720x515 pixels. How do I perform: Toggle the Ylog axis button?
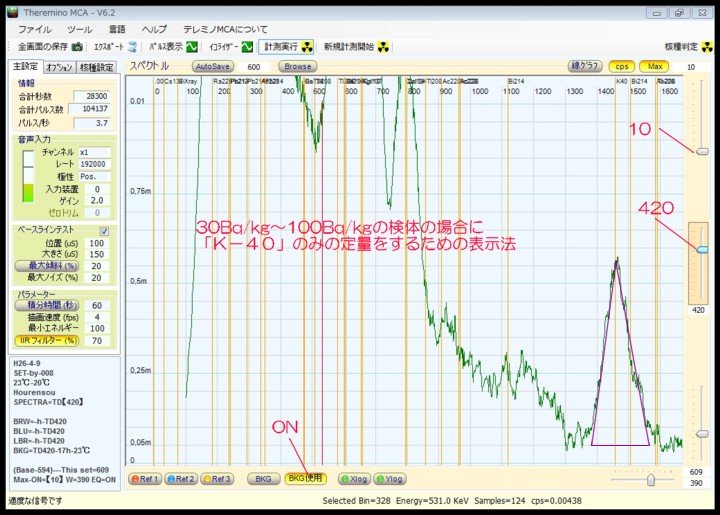[389, 479]
